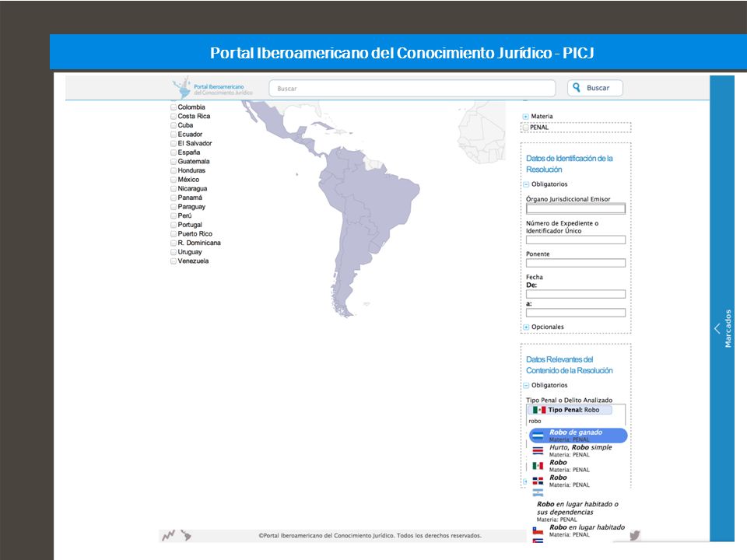Click the small map icon in footer

coord(186,536)
